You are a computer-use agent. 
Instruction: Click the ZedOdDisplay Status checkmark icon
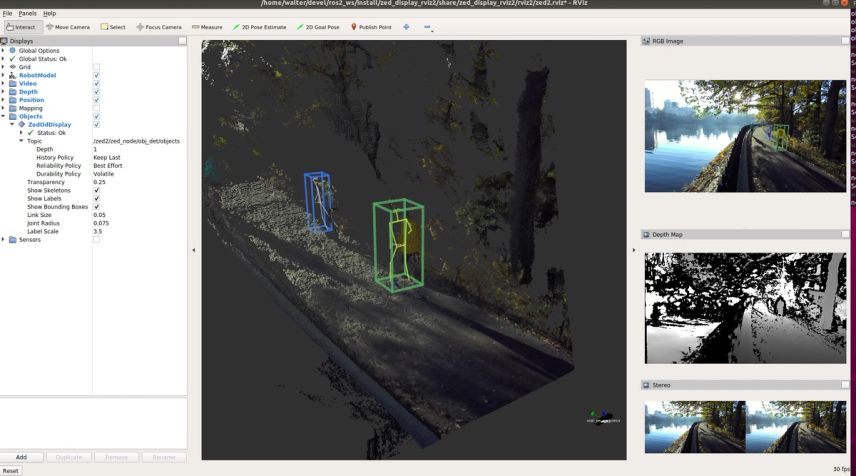31,133
